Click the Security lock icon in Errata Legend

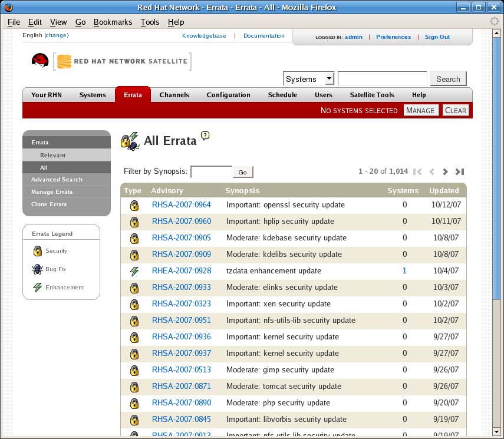point(38,250)
